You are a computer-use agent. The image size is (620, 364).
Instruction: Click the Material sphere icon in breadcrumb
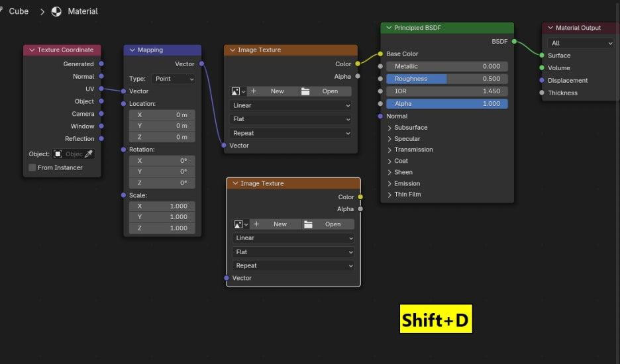[56, 11]
